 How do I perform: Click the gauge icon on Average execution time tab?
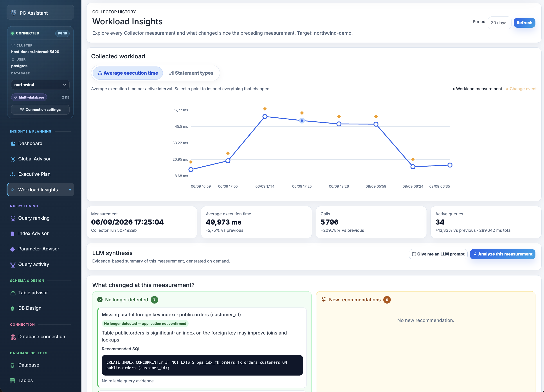(100, 73)
